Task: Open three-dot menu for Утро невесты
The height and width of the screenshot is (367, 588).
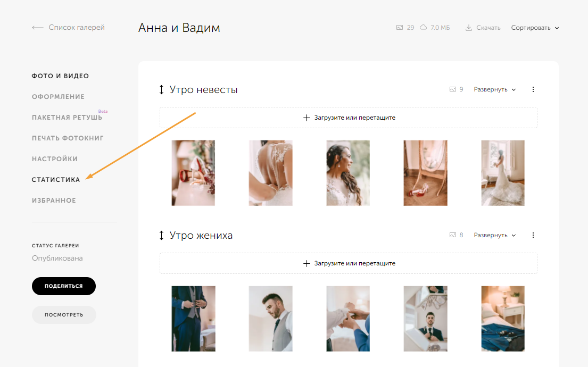Action: (533, 89)
